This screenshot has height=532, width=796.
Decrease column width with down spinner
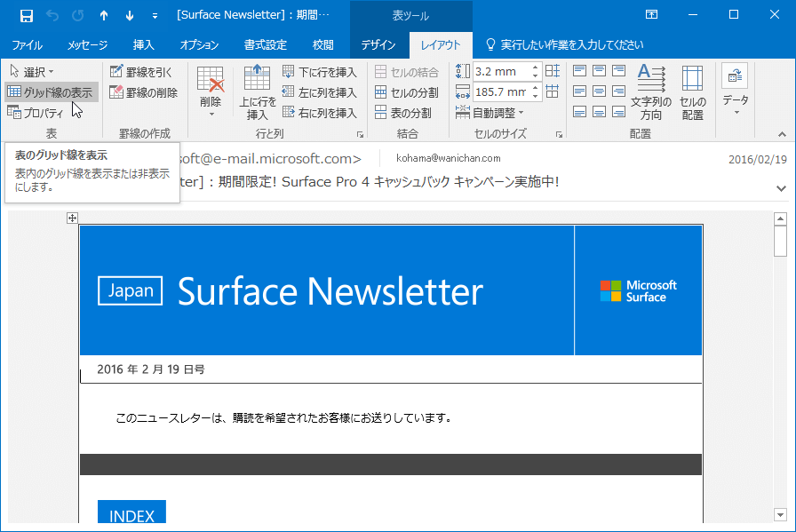(535, 97)
